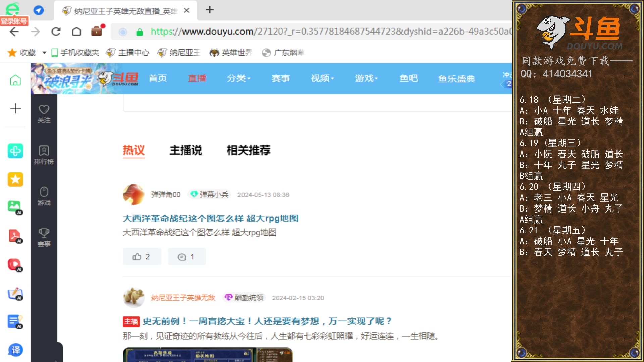
Task: Open the game screenshot under the 史无前例 post
Action: tap(208, 355)
